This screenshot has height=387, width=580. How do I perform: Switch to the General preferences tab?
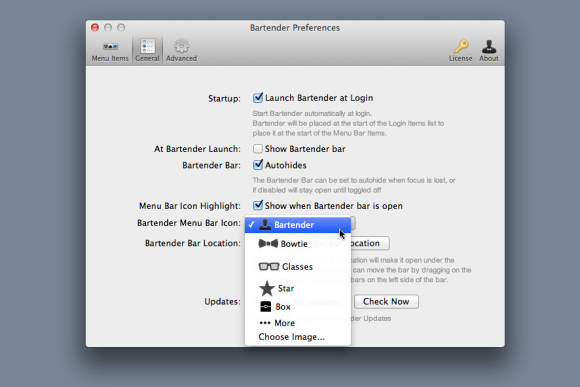pos(147,51)
